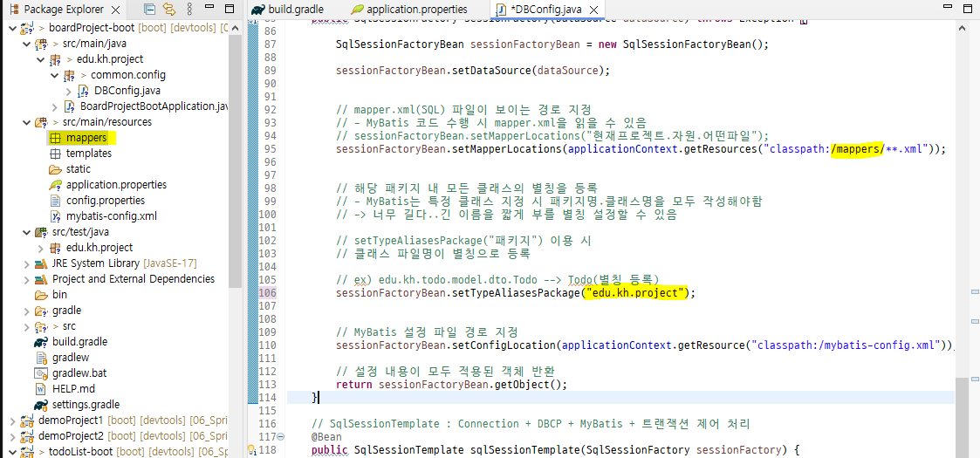This screenshot has height=458, width=980.
Task: Select the Package Explorer view tab
Action: [x=65, y=10]
